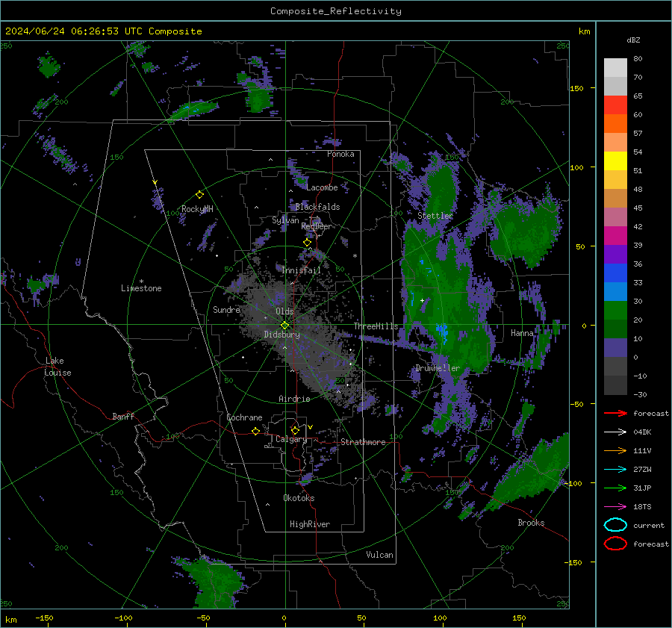Screen dimensions: 672x628
Task: Click the green 31JP arrow icon
Action: (x=615, y=488)
